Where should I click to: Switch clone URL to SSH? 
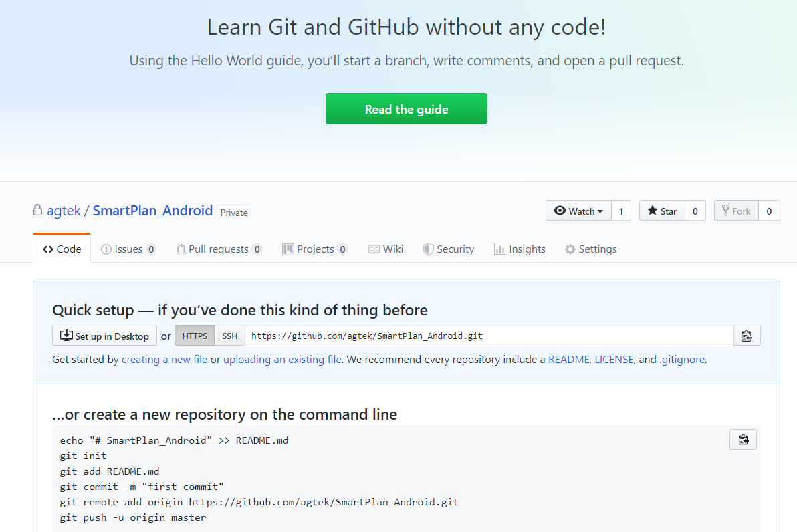click(229, 336)
